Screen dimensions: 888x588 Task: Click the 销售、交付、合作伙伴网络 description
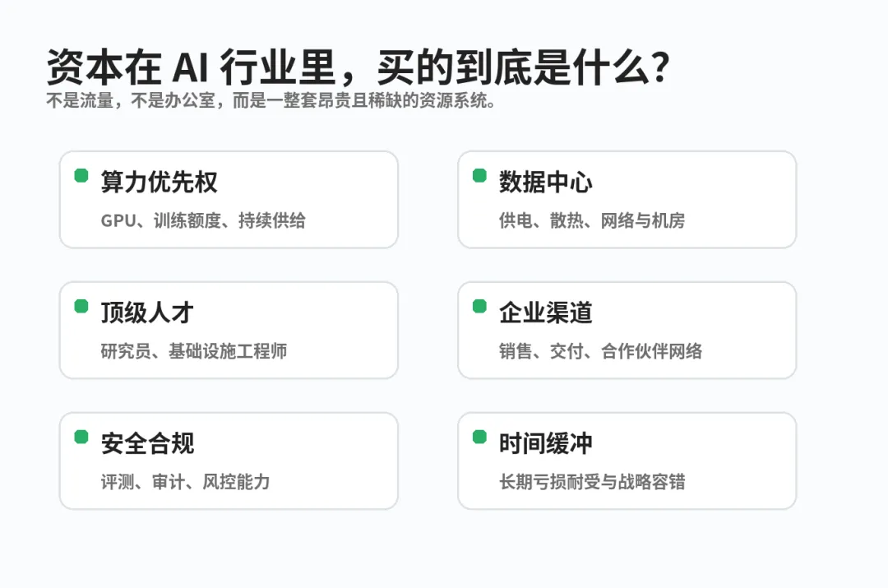click(600, 351)
